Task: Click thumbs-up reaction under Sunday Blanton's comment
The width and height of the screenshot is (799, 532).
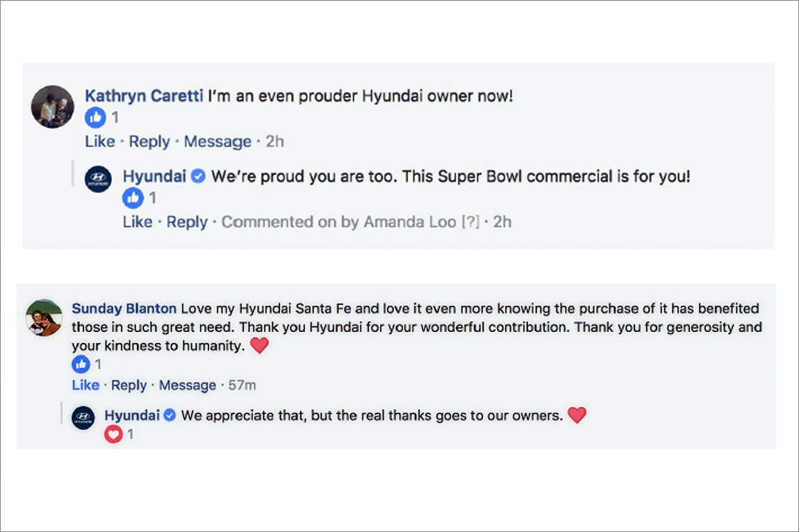Action: (x=81, y=364)
